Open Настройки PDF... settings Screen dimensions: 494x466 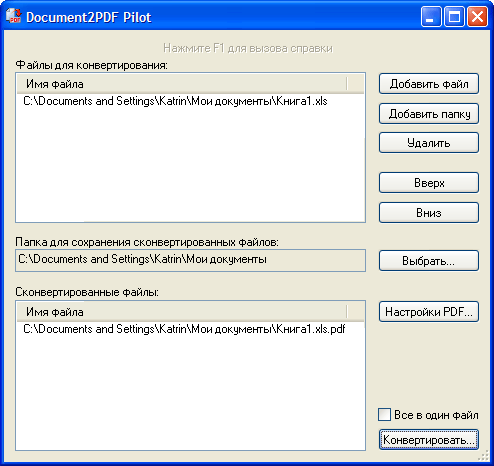coord(429,312)
